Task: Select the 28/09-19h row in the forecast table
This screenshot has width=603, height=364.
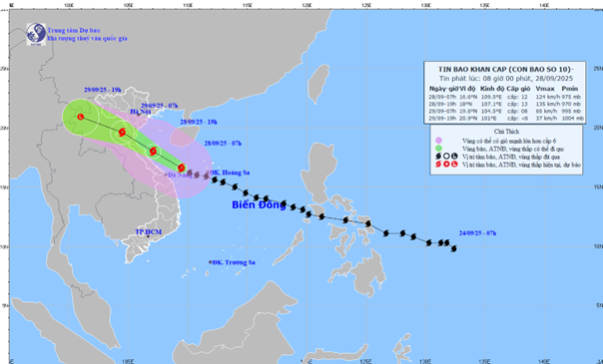Action: [x=505, y=104]
